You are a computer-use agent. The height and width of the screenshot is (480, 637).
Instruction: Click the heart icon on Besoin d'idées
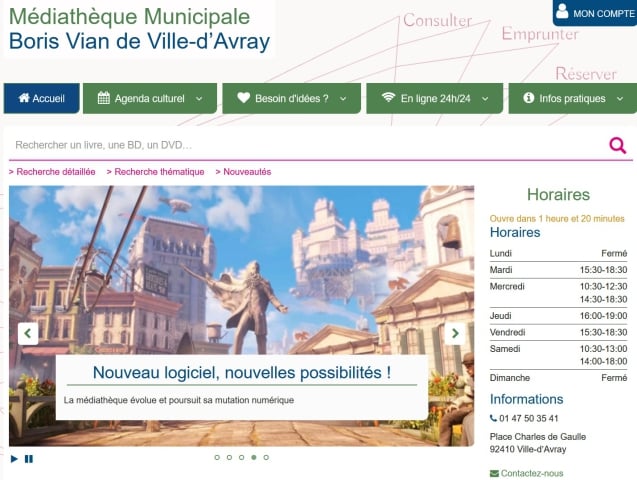click(243, 98)
